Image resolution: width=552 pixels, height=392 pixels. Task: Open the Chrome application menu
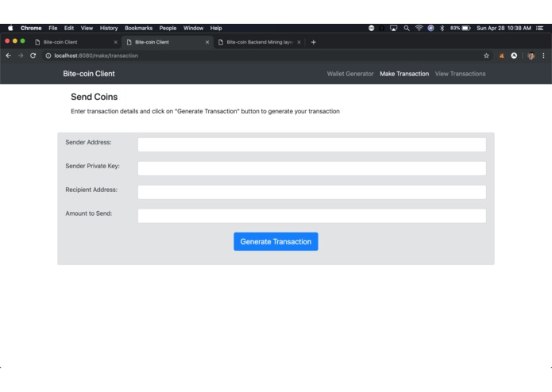[x=31, y=28]
